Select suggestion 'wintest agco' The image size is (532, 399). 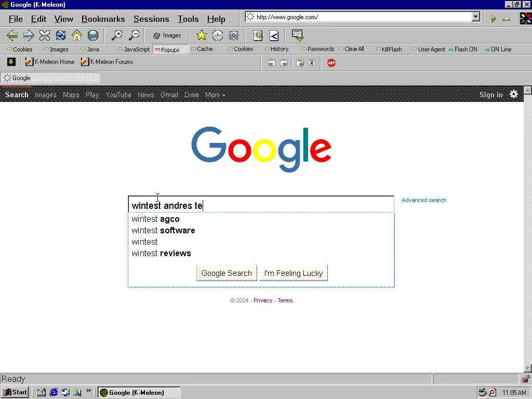coord(261,219)
